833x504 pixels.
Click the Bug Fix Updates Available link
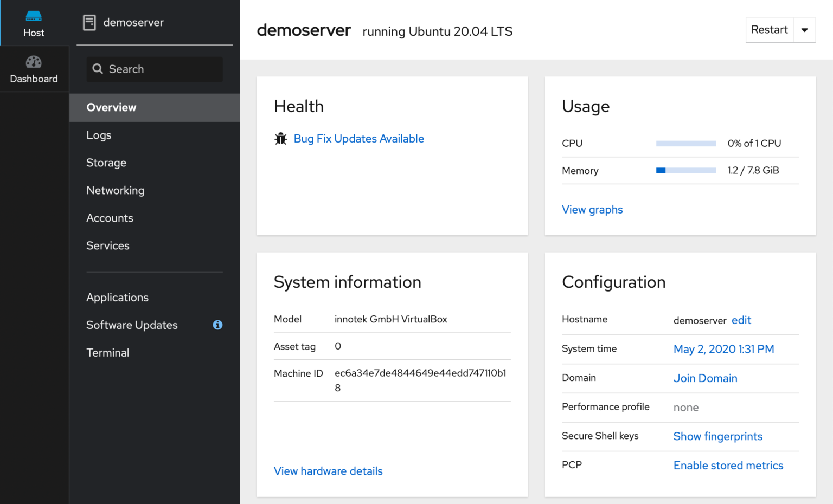358,139
